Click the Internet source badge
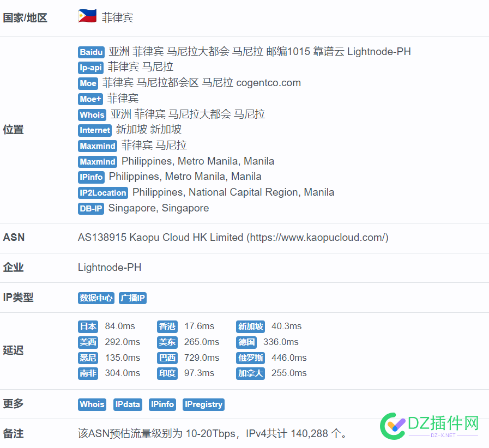Viewport: 489px width, 448px height. click(x=95, y=130)
